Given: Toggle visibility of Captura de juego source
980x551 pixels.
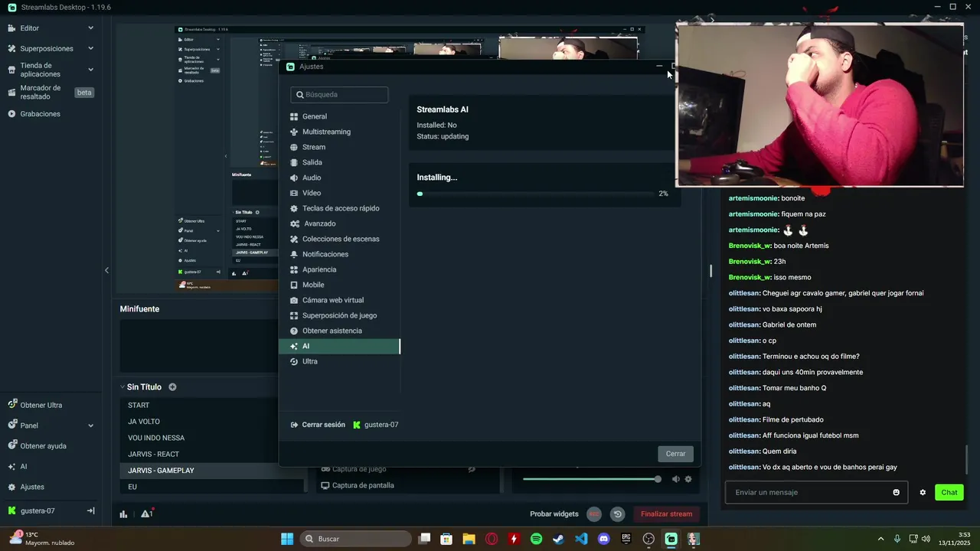Looking at the screenshot, I should pos(472,469).
